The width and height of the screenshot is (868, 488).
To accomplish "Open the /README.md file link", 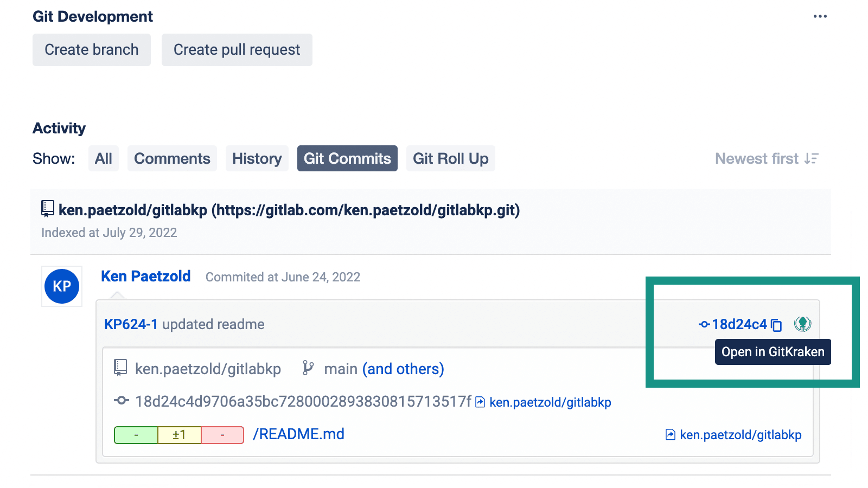I will [x=298, y=434].
